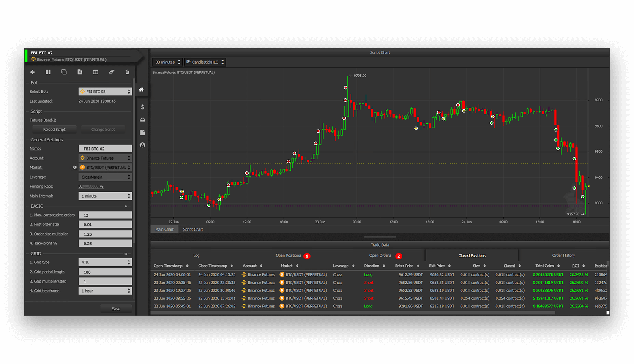Switch to the Main Chart tab

[164, 229]
